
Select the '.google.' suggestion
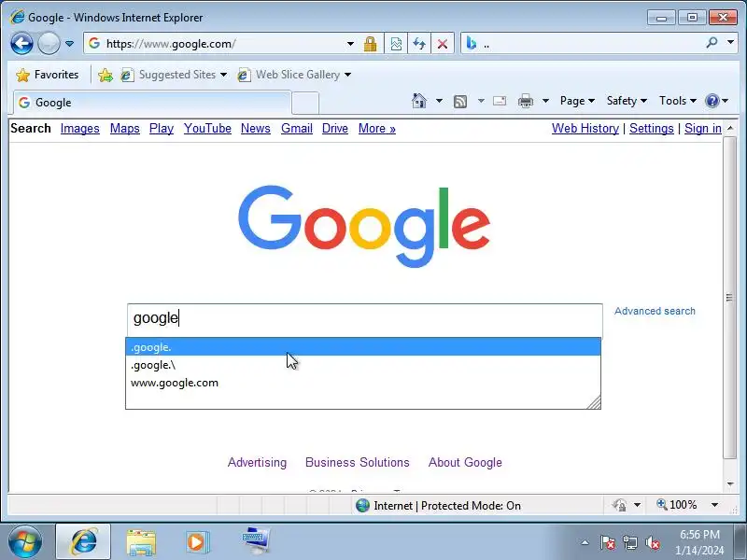click(x=363, y=347)
